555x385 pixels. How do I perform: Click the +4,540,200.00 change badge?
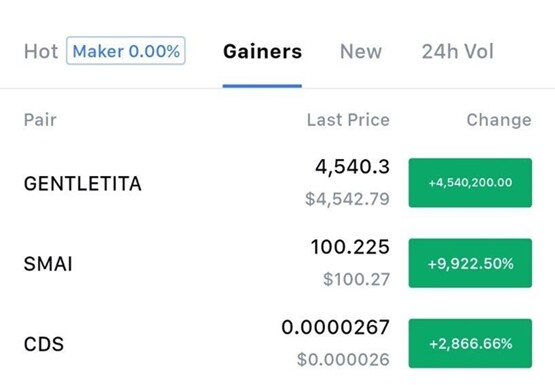point(470,183)
